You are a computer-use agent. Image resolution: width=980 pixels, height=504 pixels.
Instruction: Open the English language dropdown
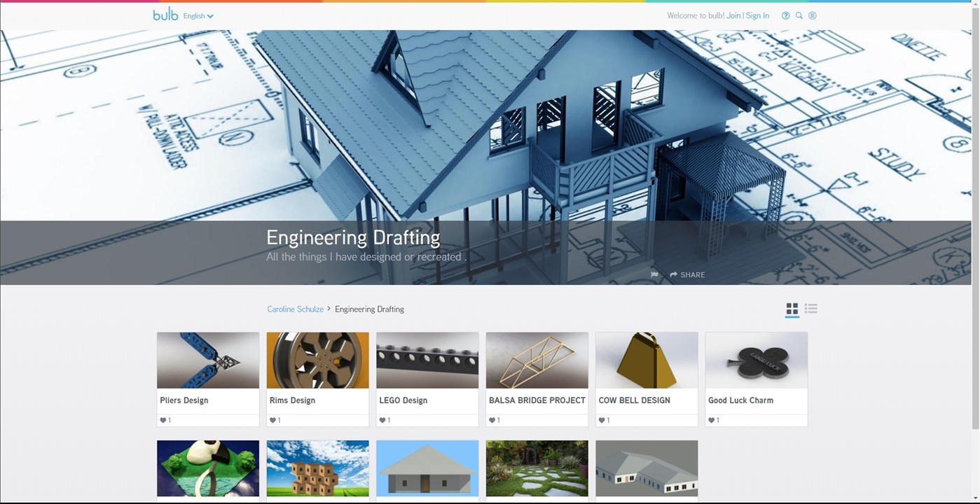(x=198, y=16)
